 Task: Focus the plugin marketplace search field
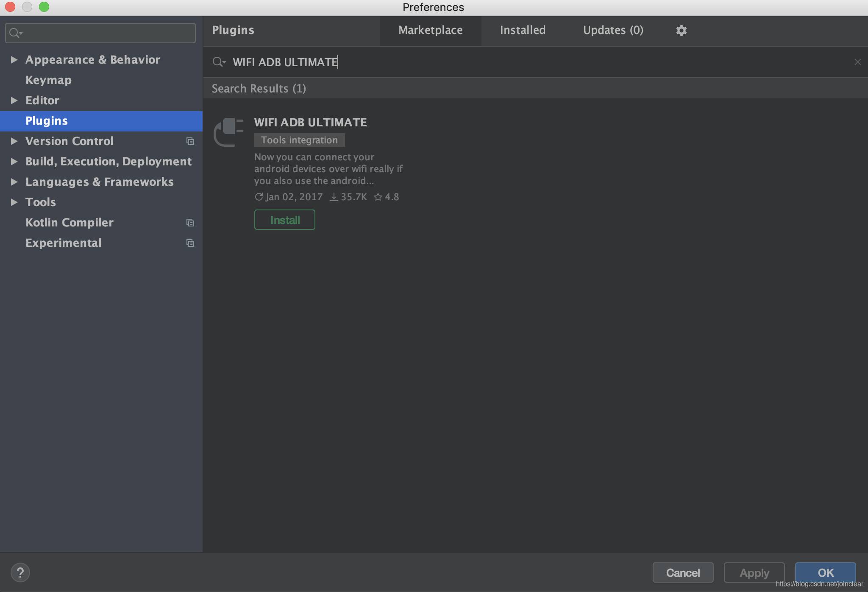pyautogui.click(x=536, y=62)
